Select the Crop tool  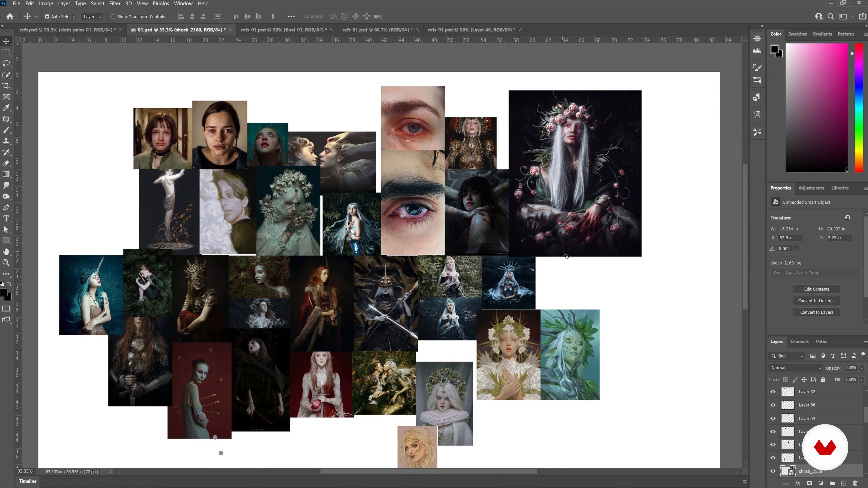[x=6, y=86]
